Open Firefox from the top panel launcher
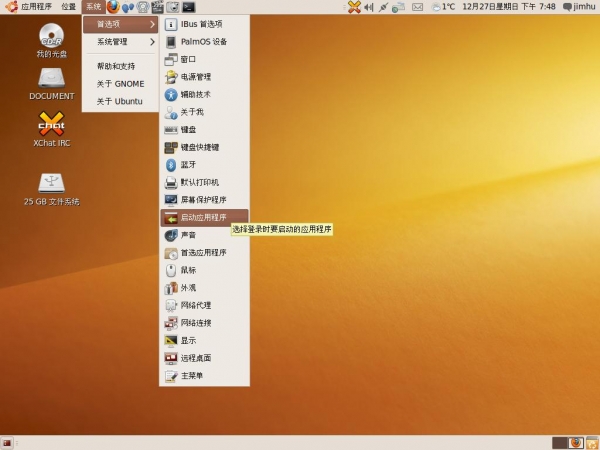 [x=113, y=7]
